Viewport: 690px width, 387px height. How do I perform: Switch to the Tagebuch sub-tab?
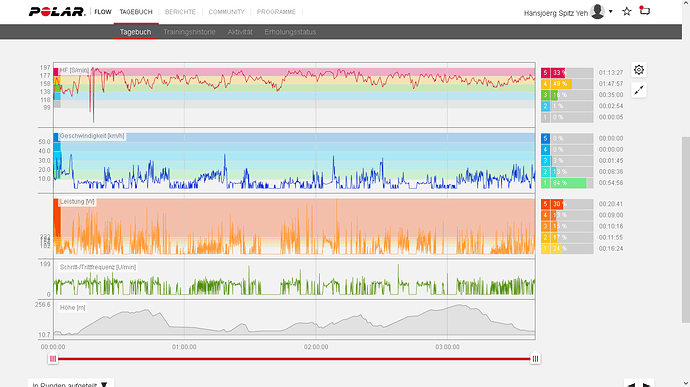pyautogui.click(x=135, y=32)
